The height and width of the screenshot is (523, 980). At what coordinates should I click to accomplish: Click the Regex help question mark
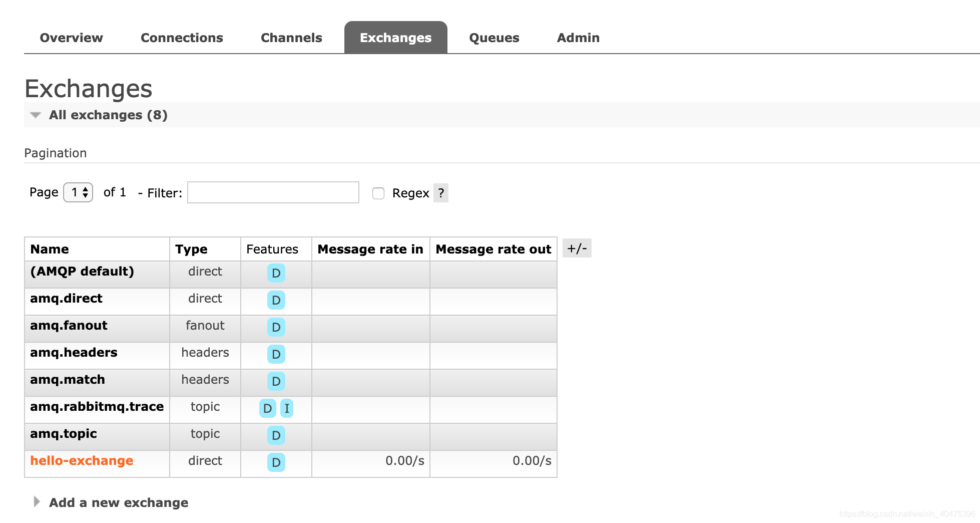pyautogui.click(x=440, y=193)
